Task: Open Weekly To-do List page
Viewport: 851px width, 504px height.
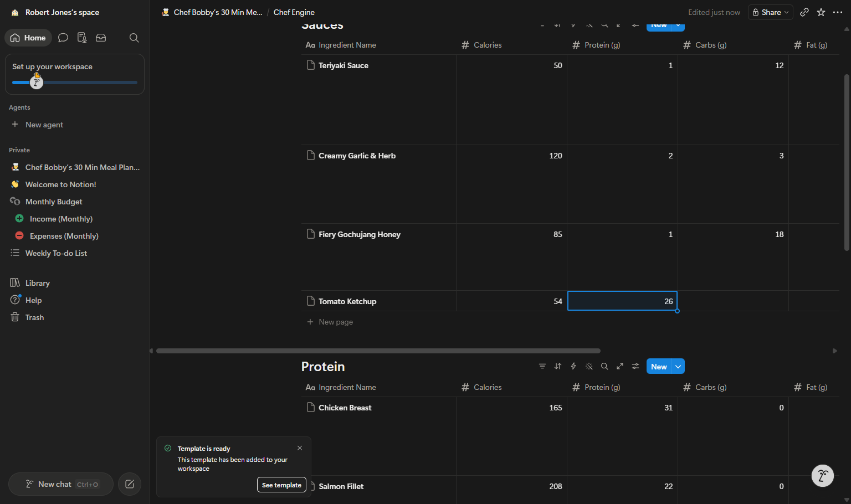Action: tap(75, 253)
